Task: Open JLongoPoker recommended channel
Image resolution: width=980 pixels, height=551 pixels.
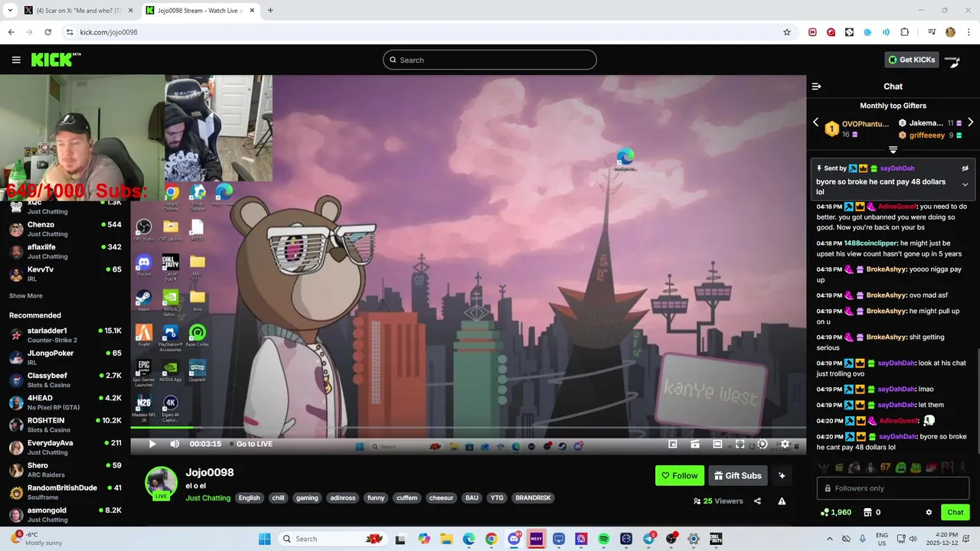Action: tap(65, 357)
